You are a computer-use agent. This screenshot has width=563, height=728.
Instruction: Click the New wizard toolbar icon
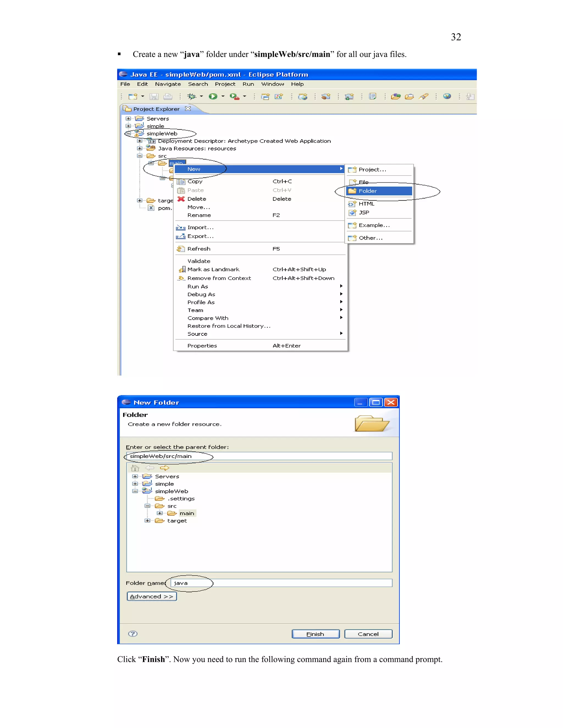click(133, 97)
